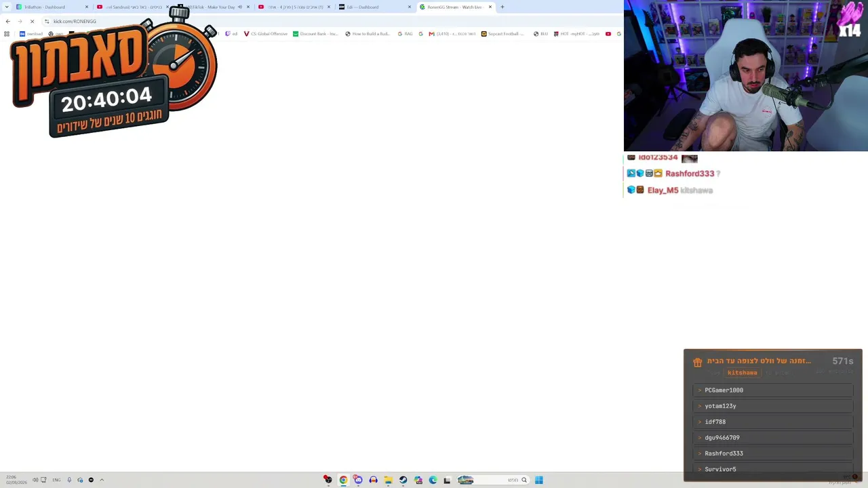Click the black circular tray icon

coord(91,480)
